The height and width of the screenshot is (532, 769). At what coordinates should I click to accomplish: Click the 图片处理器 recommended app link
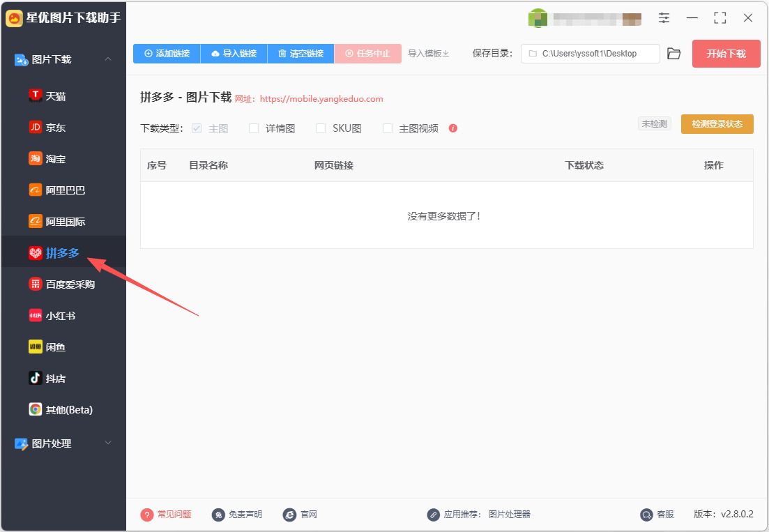point(510,515)
